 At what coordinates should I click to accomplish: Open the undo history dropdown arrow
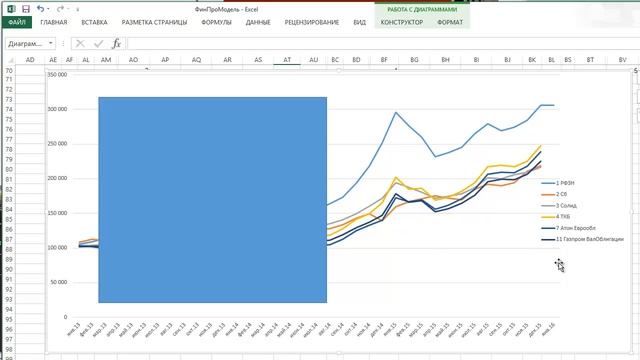tap(48, 9)
